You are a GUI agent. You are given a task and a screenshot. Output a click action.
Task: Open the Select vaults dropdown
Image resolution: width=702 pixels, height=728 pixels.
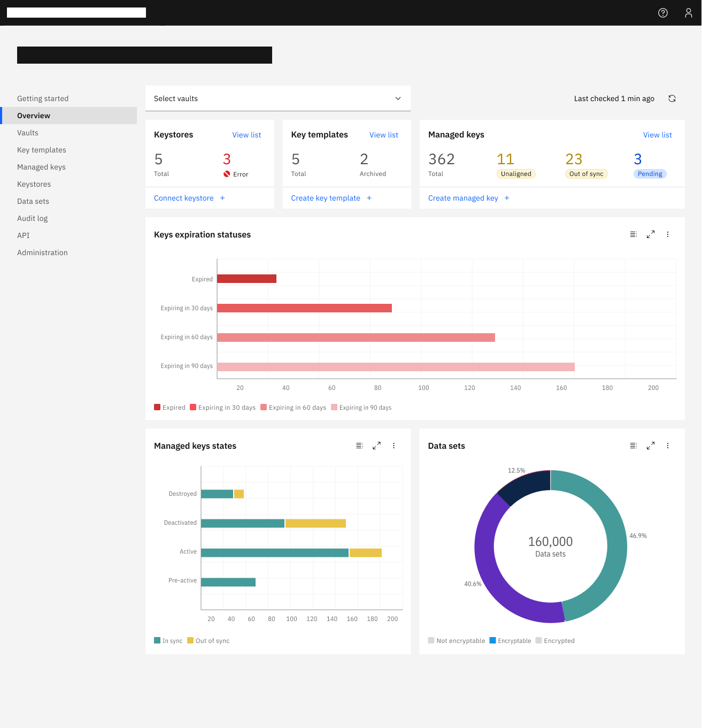coord(278,98)
